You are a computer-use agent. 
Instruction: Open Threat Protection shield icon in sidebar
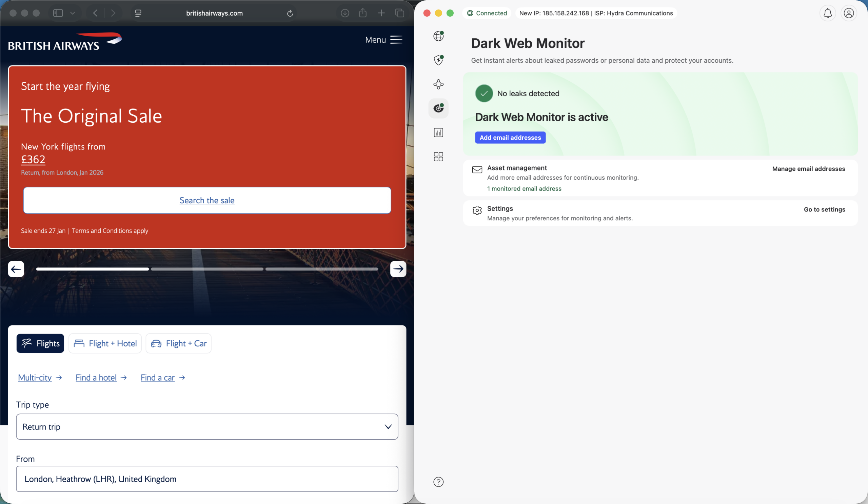point(438,60)
